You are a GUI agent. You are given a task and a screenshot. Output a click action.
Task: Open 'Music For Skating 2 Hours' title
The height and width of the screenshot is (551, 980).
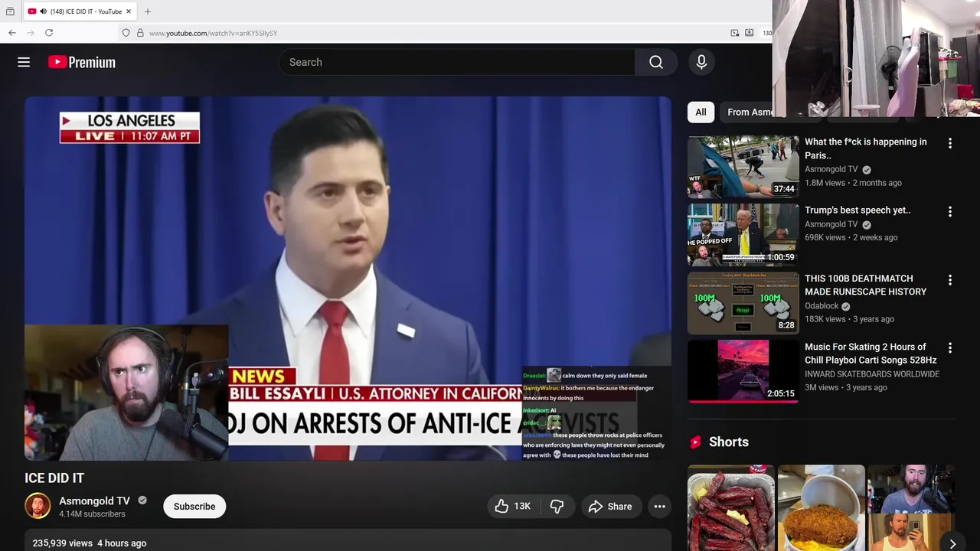click(x=871, y=353)
